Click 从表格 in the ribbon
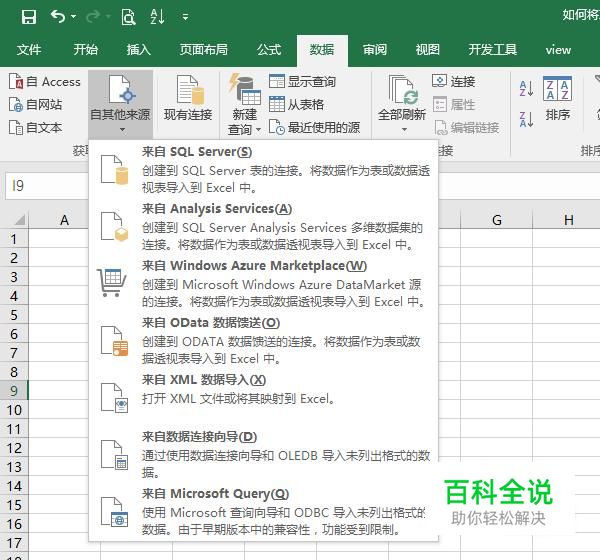The height and width of the screenshot is (560, 600). click(x=297, y=104)
